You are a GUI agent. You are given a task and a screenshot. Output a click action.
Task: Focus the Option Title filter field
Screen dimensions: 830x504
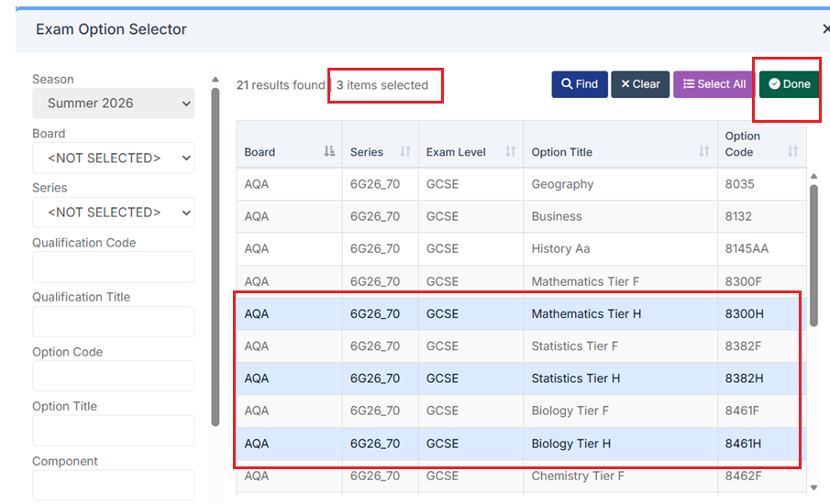click(113, 431)
